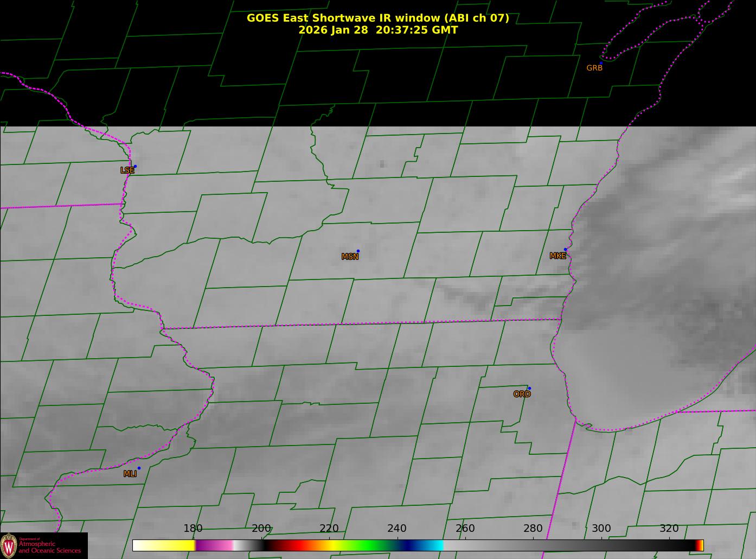Click the blue ORD station dot
The image size is (756, 559).
pyautogui.click(x=529, y=389)
